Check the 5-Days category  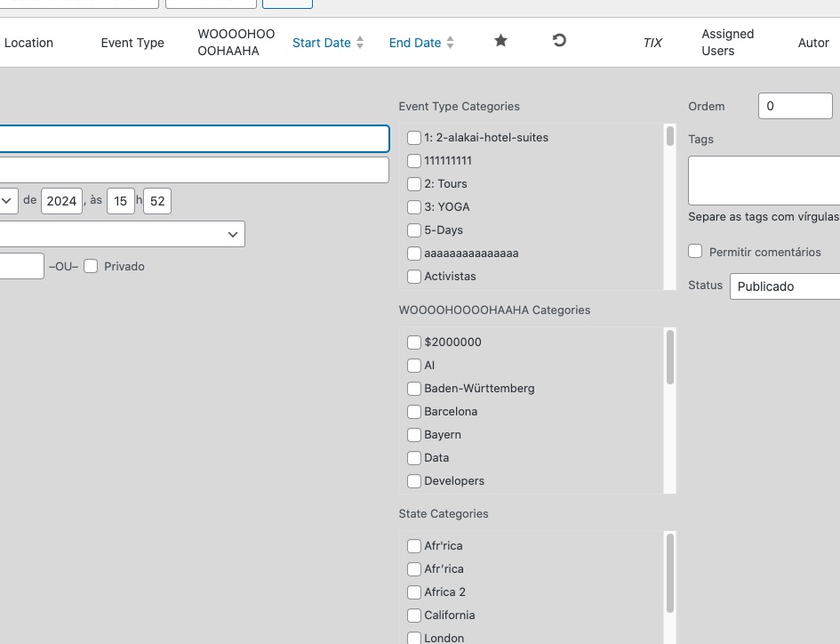414,230
